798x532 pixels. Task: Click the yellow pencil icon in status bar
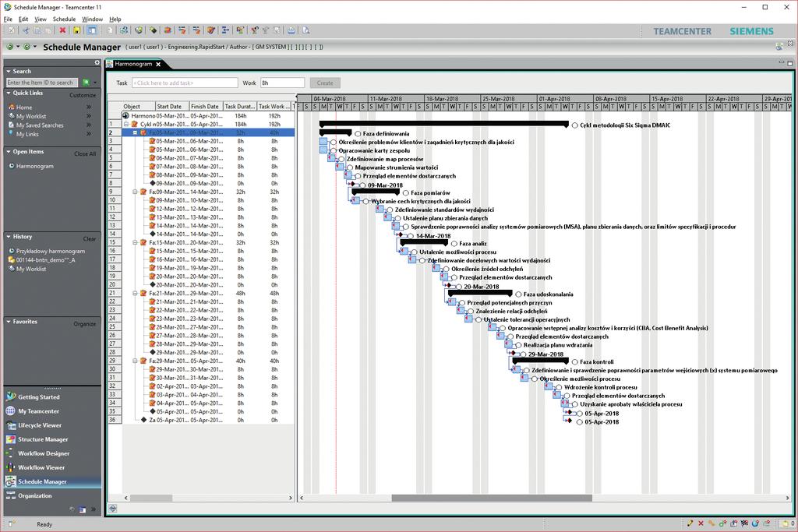pyautogui.click(x=690, y=523)
